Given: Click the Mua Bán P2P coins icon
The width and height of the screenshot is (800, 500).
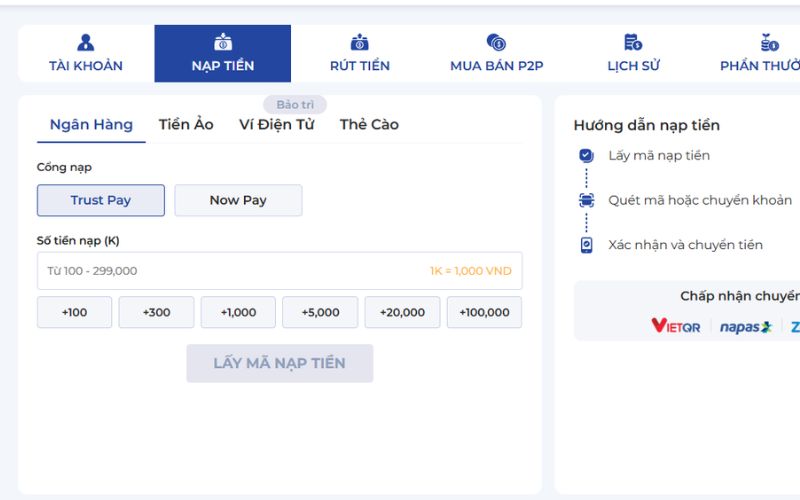Looking at the screenshot, I should click(496, 42).
